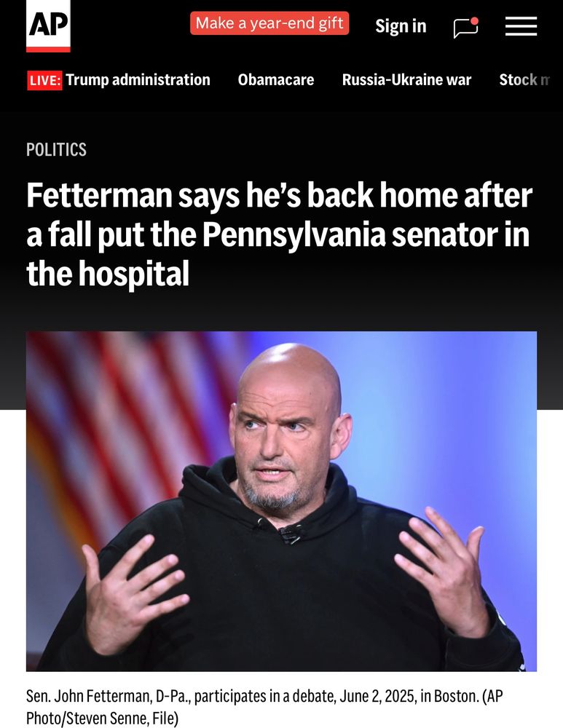Click the Make a year-end gift button
563x728 pixels.
pyautogui.click(x=269, y=23)
